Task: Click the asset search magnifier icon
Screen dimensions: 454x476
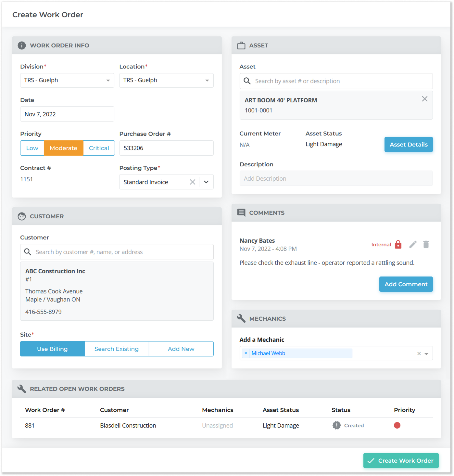Action: [247, 81]
